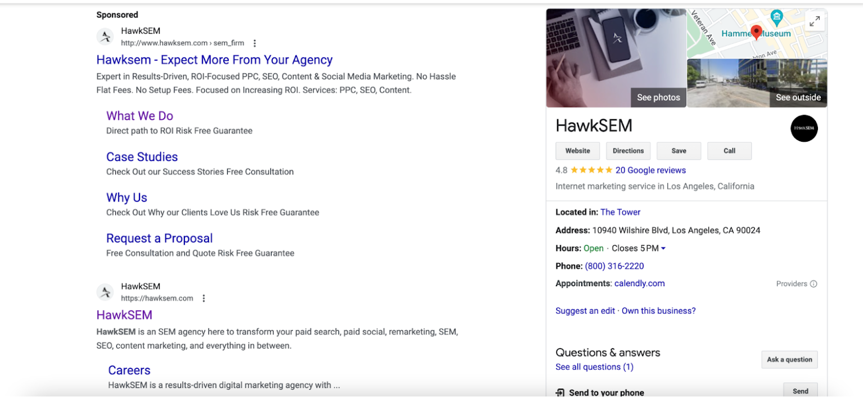Open the 20 Google reviews link

coord(650,170)
